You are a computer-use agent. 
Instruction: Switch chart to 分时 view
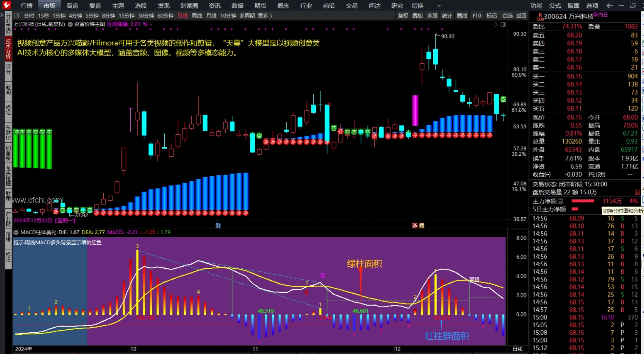29,16
